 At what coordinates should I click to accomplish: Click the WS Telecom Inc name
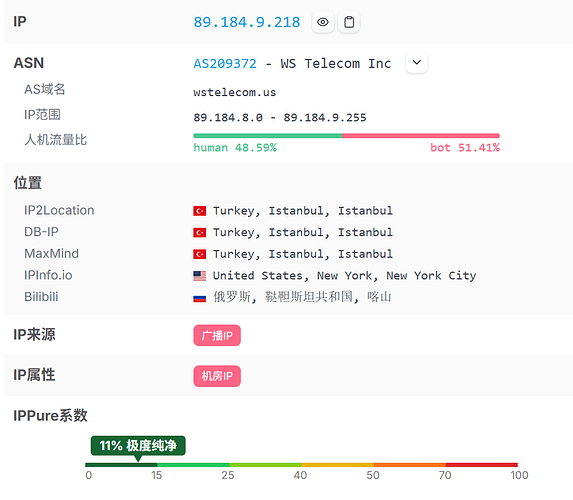[x=336, y=64]
